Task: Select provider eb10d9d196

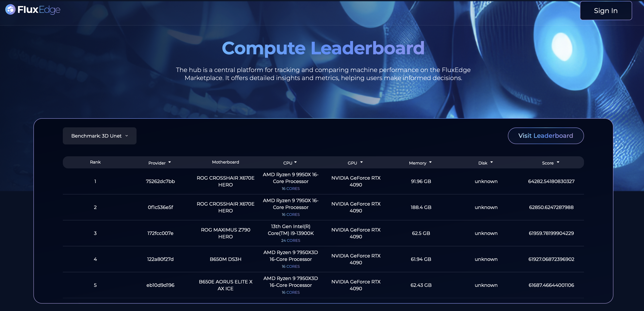Action: coord(160,285)
